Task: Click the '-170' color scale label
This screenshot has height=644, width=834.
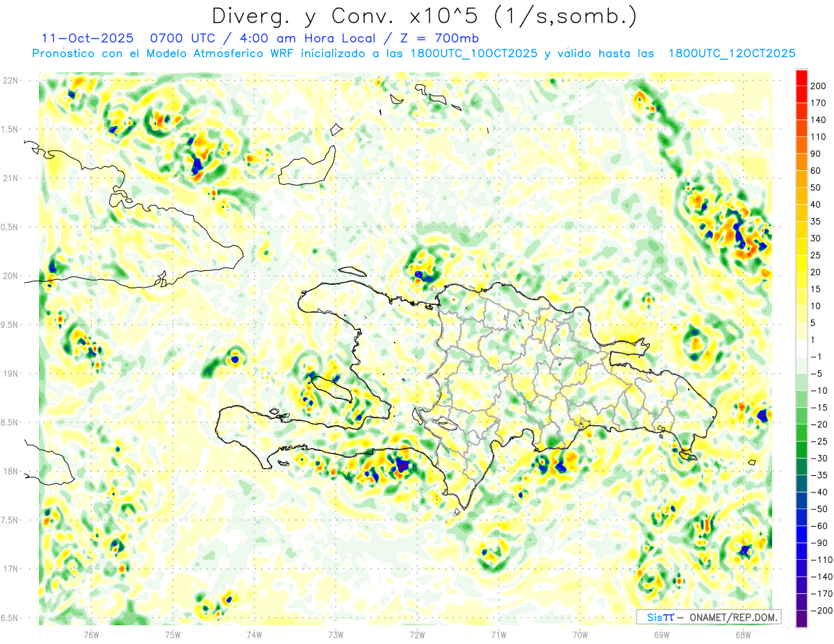Action: [820, 593]
